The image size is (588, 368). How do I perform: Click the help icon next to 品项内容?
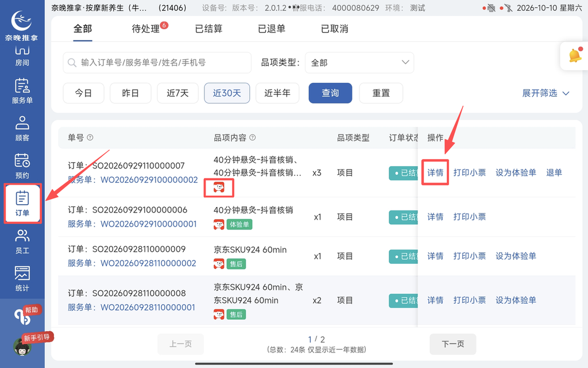[x=253, y=137]
